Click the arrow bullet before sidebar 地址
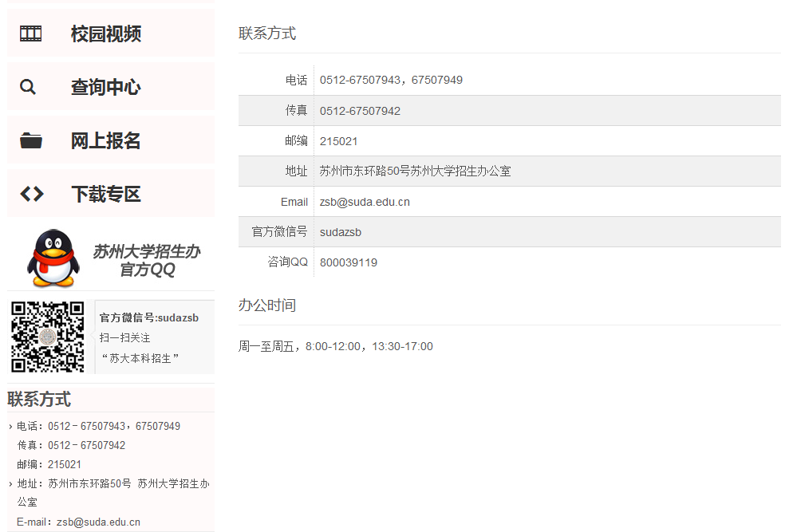Viewport: 793px width, 532px height. (10, 483)
